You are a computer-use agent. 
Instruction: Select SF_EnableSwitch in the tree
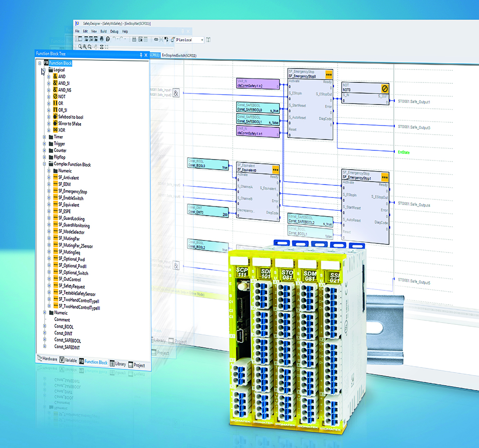(71, 198)
